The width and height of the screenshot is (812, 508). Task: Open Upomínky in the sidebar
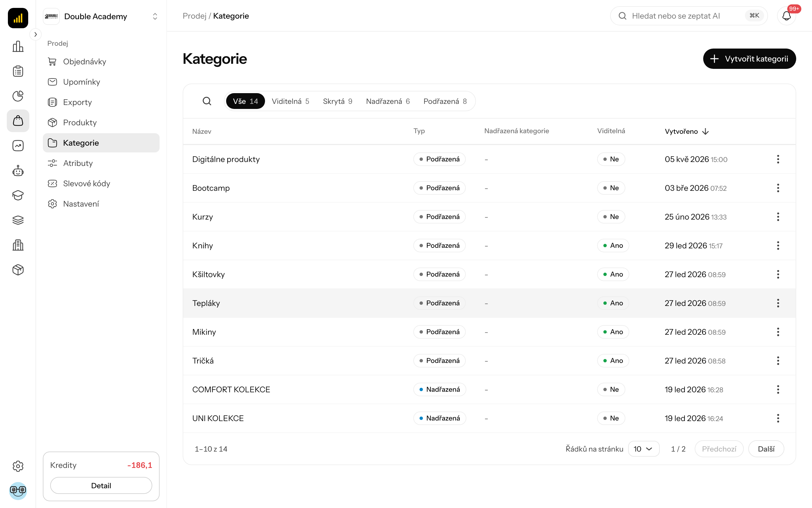pos(101,82)
